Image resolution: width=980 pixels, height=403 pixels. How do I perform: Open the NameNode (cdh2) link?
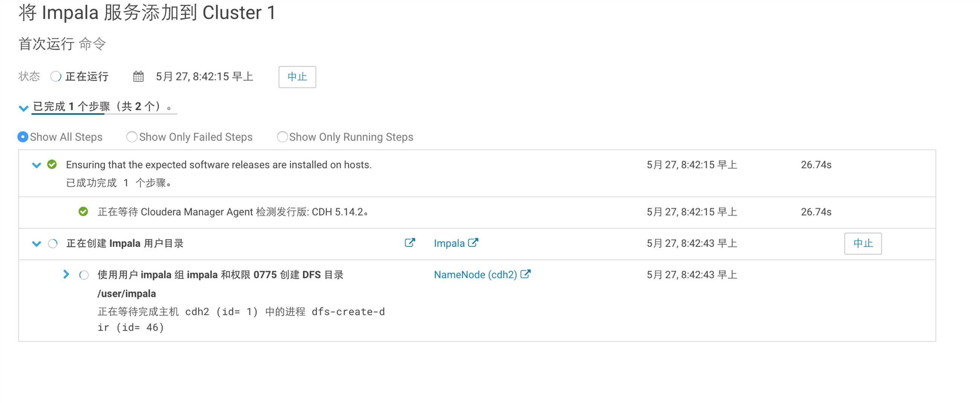(475, 274)
